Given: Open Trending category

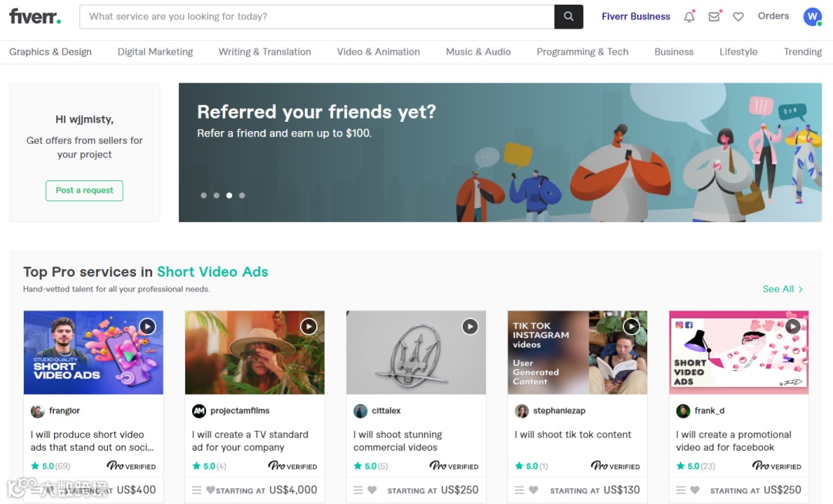Looking at the screenshot, I should pos(803,52).
